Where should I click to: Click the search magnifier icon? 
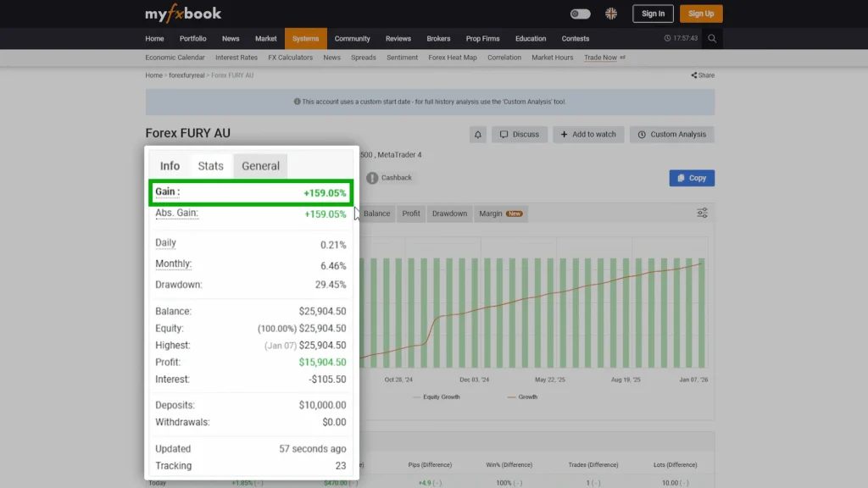712,39
